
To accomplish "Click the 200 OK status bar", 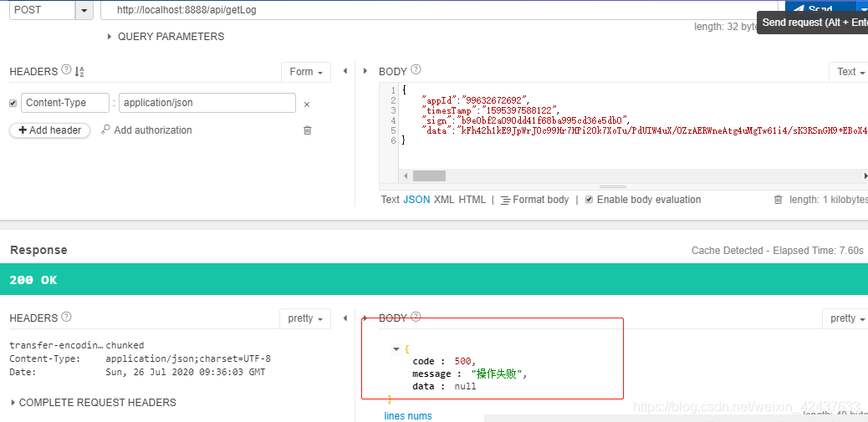I will click(434, 279).
